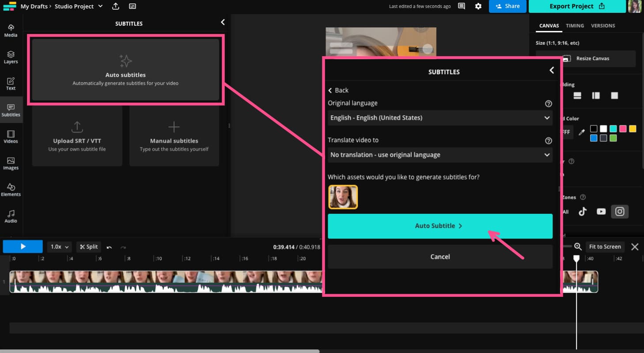The height and width of the screenshot is (353, 644).
Task: Select the black background color swatch
Action: point(594,129)
